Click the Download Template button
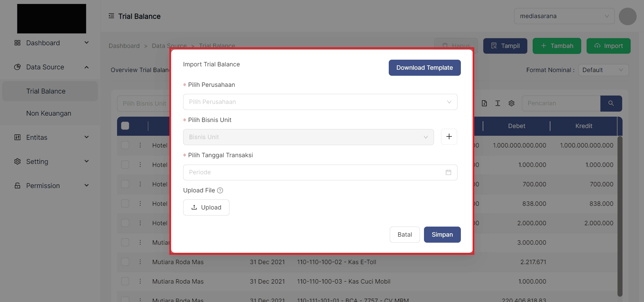 pos(424,68)
